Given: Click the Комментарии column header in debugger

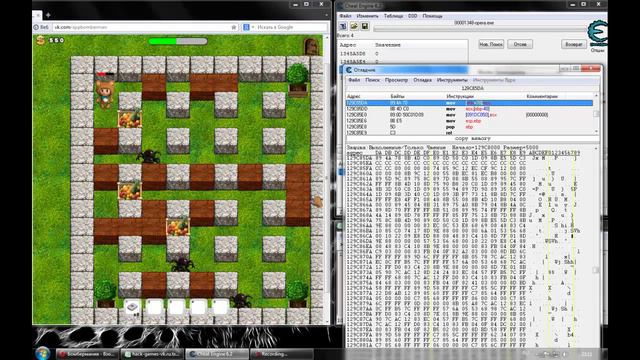Looking at the screenshot, I should [542, 96].
